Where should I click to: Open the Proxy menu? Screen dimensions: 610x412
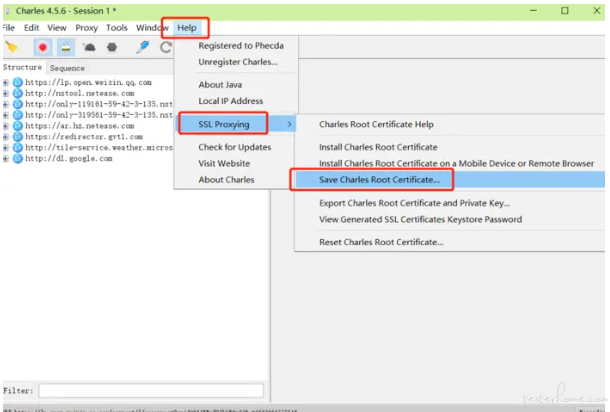point(86,28)
